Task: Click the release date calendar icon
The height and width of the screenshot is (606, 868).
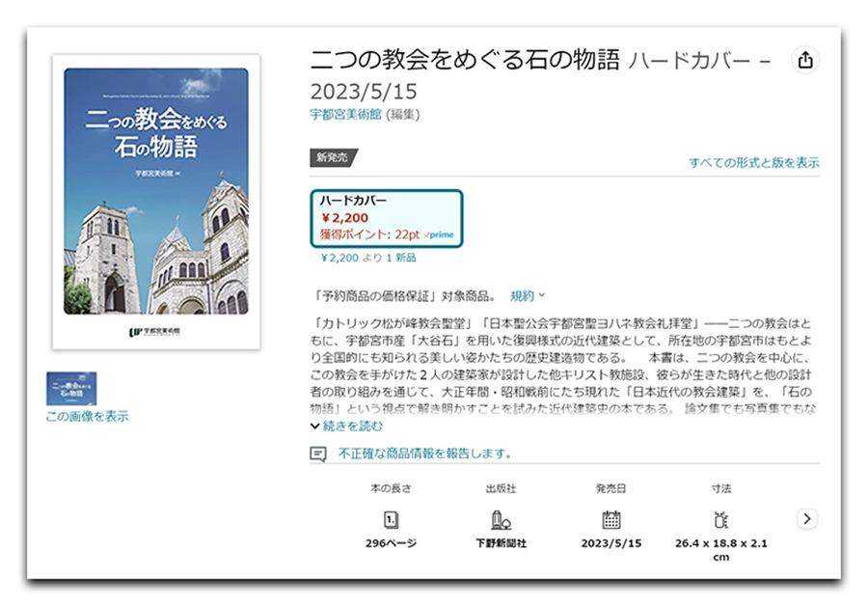Action: point(611,519)
